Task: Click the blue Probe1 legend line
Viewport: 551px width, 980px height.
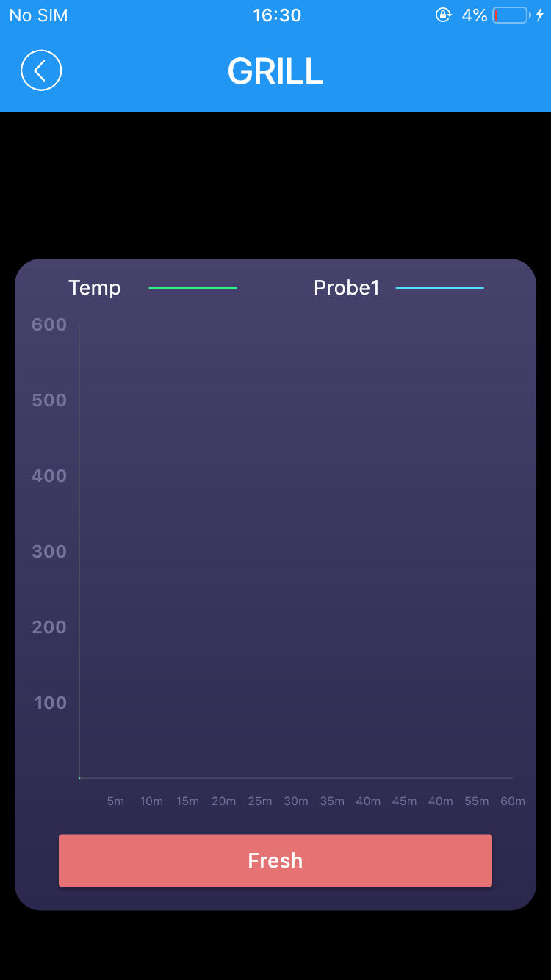Action: pyautogui.click(x=439, y=288)
